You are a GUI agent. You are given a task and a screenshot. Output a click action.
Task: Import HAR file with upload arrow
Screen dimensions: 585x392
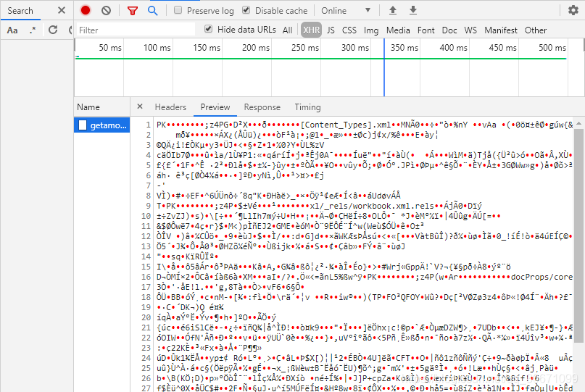393,11
